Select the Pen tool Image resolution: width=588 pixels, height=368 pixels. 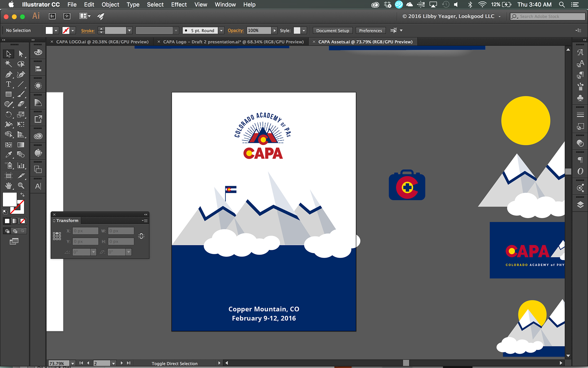(8, 74)
